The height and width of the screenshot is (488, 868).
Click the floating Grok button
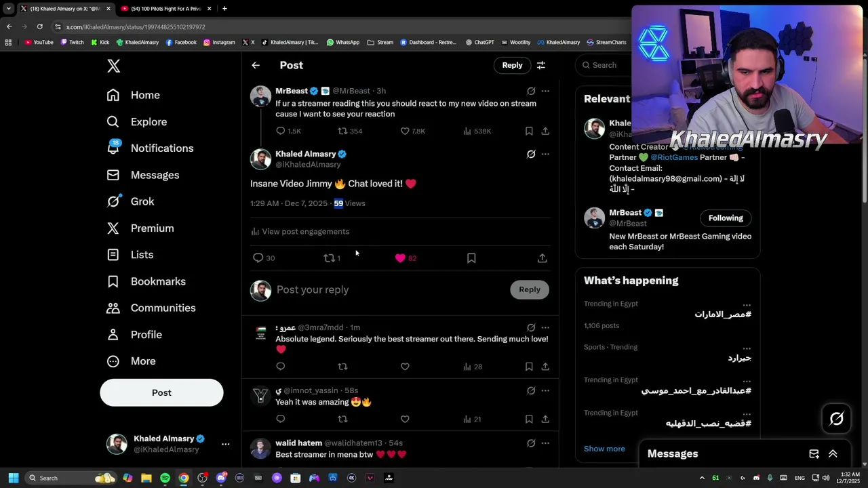click(836, 419)
